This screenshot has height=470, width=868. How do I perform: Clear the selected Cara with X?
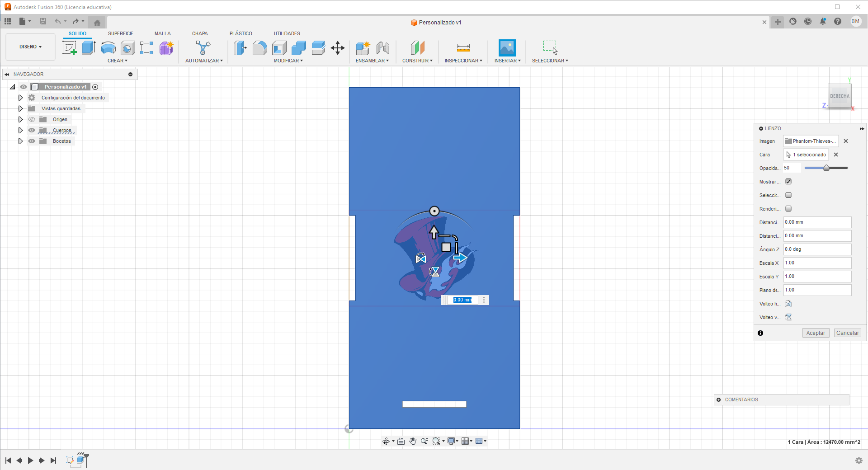pos(836,155)
